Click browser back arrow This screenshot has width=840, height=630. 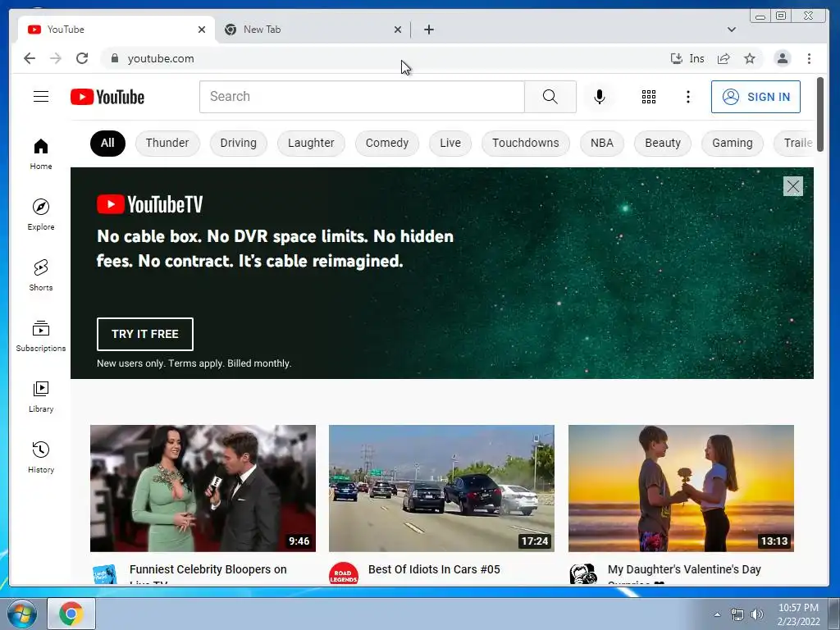click(x=30, y=58)
